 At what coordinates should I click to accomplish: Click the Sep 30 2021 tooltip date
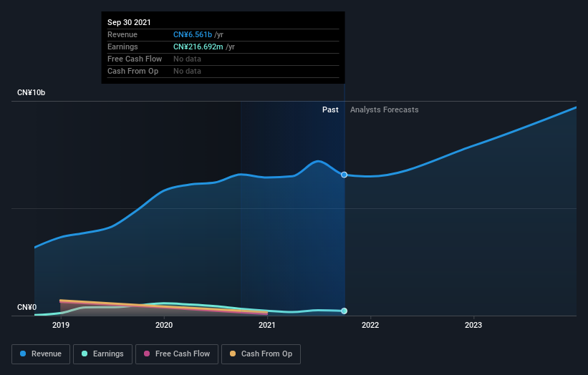[x=129, y=22]
